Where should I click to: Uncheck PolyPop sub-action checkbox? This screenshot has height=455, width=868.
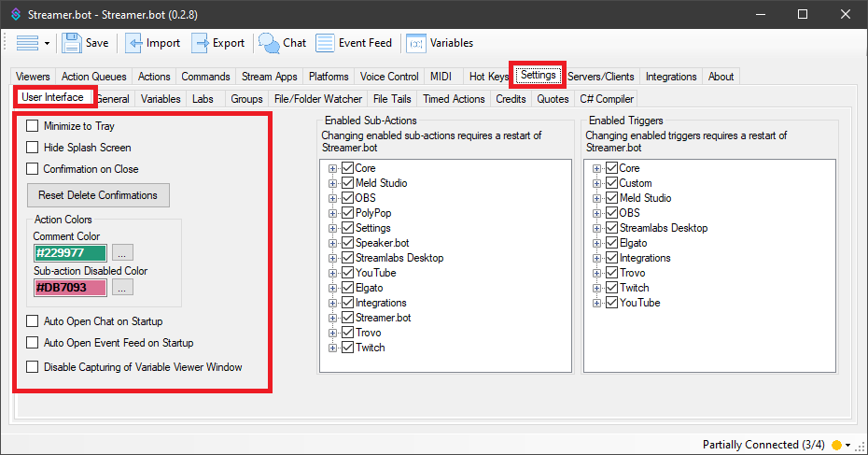(347, 213)
